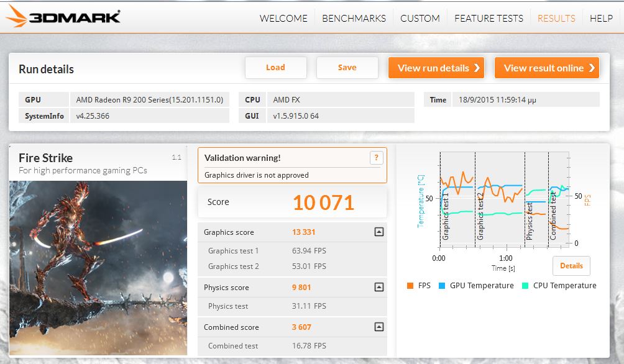The image size is (624, 364).
Task: Click the GPU Temperature legend label
Action: 482,286
